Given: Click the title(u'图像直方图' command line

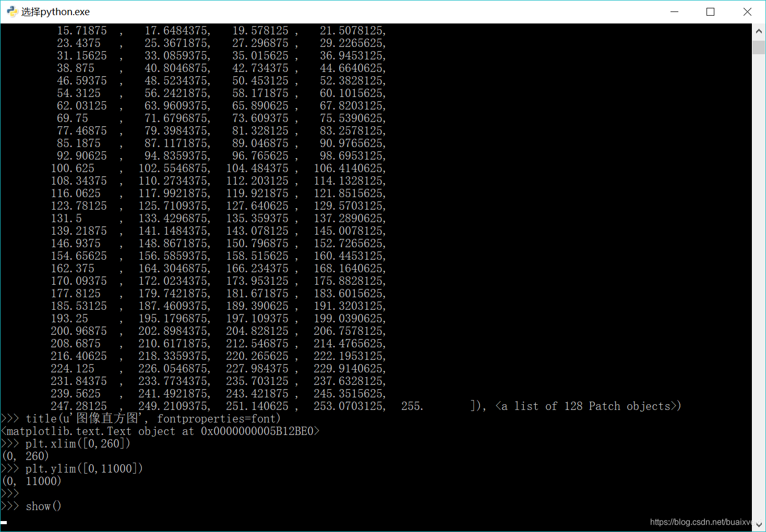Looking at the screenshot, I should pos(141,418).
